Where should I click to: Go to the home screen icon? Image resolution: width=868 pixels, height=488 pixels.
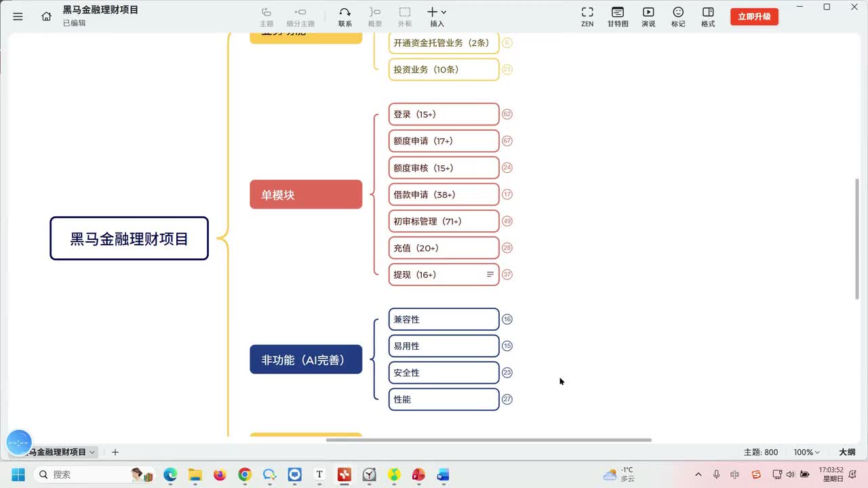coord(46,16)
